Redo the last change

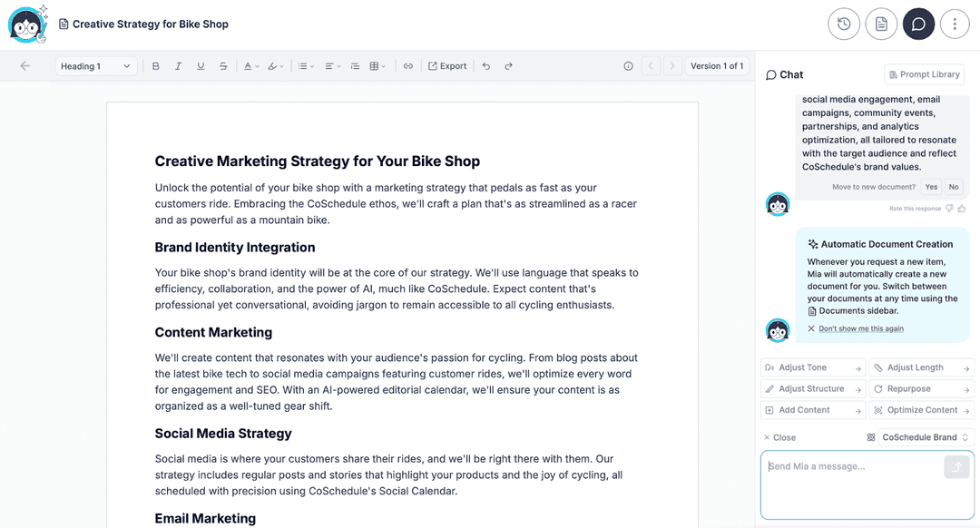pyautogui.click(x=509, y=65)
